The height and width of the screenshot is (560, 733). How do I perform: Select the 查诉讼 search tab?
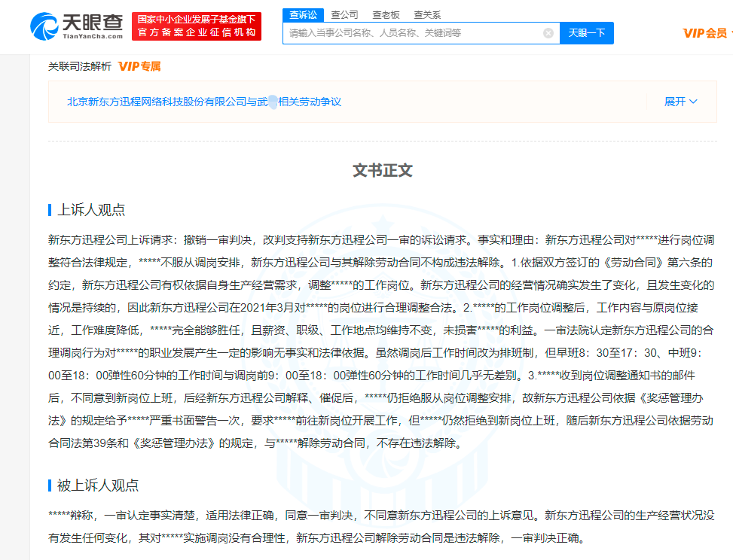pyautogui.click(x=303, y=15)
